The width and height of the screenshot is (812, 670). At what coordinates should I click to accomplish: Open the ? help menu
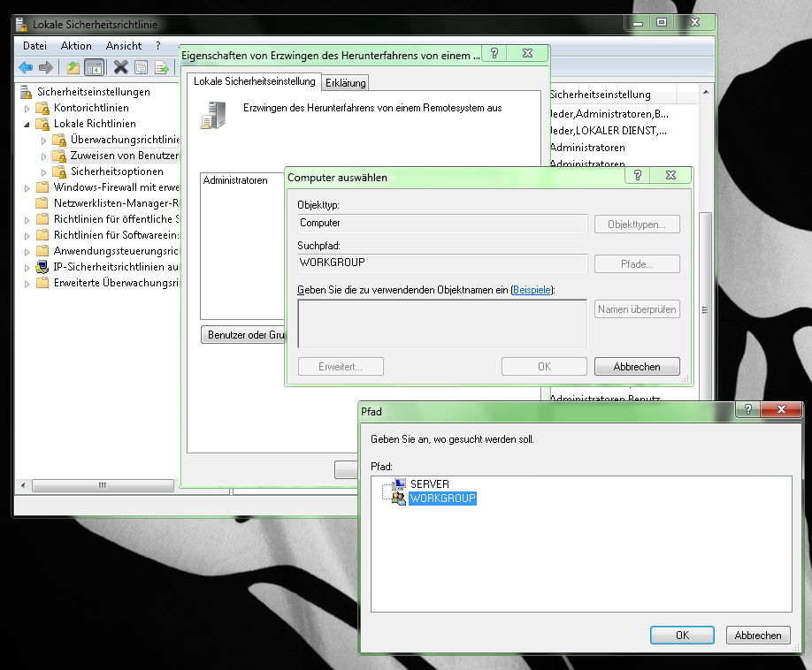[158, 46]
